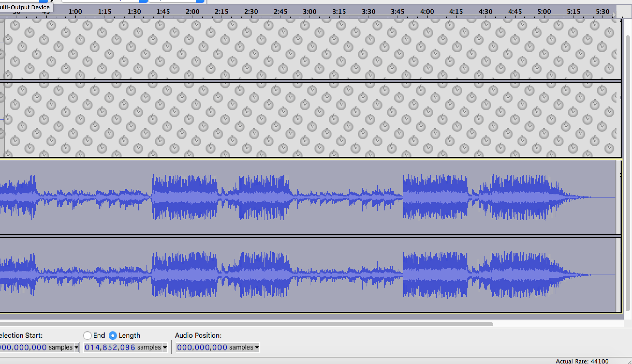Click the 2:15 mark on timeline ruler
This screenshot has height=364, width=632.
tap(222, 12)
